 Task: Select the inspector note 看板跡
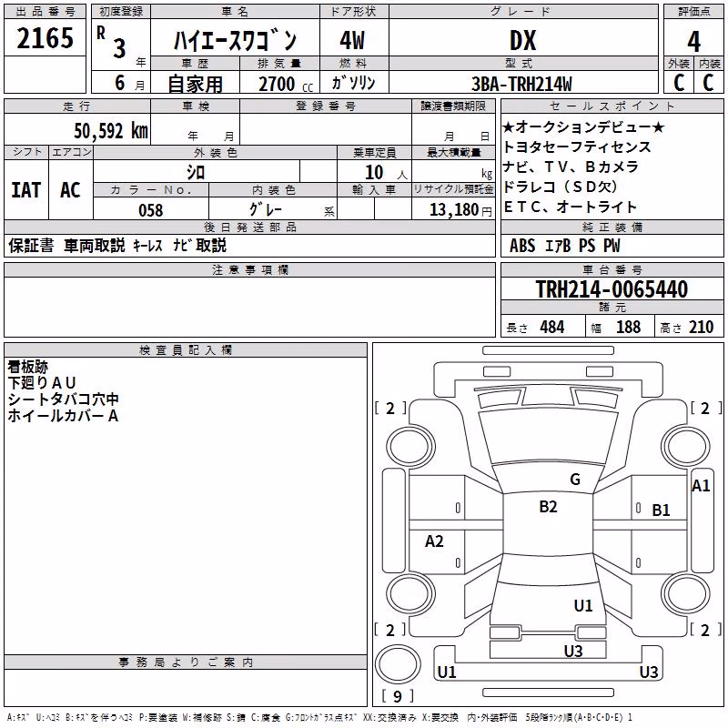tap(28, 367)
